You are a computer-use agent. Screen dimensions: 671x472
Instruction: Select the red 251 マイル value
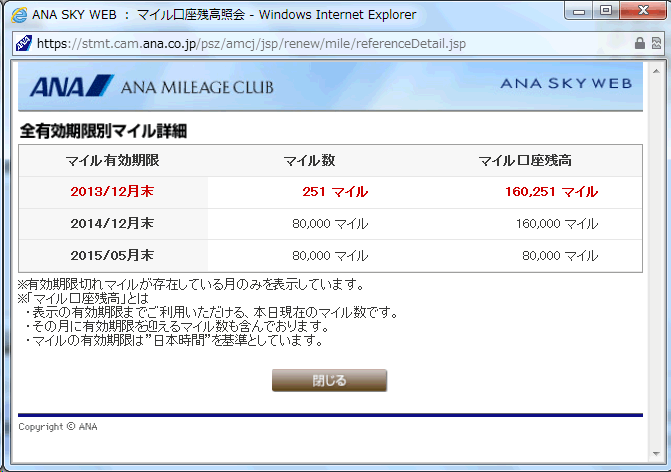pyautogui.click(x=335, y=192)
